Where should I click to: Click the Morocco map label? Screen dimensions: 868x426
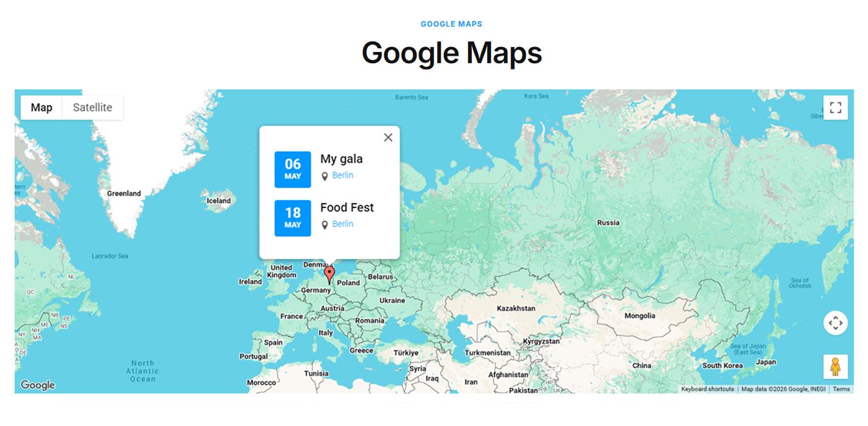coord(261,383)
